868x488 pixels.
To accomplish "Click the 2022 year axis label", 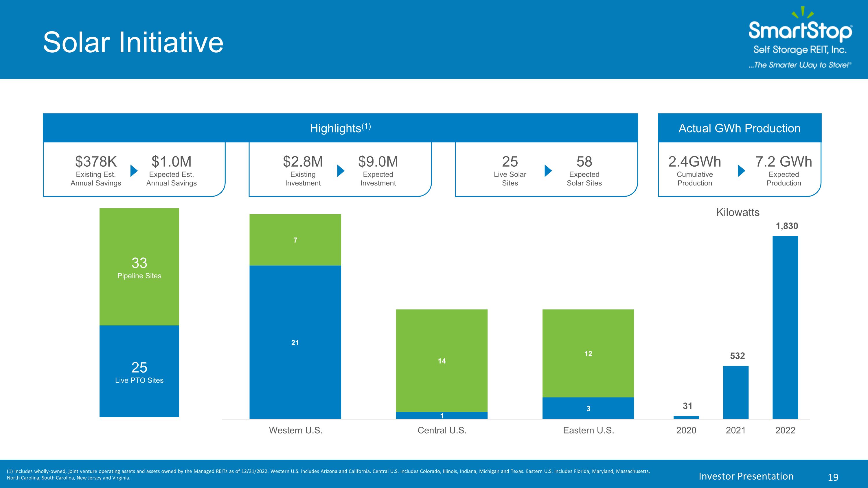I will pos(785,430).
